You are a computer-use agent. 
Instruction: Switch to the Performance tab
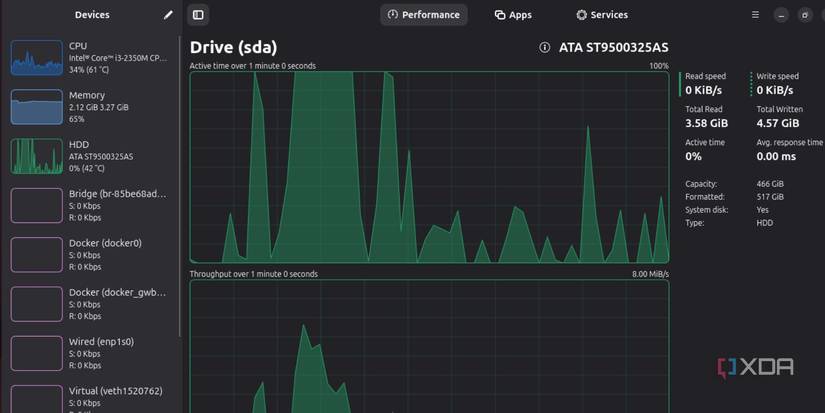(424, 15)
